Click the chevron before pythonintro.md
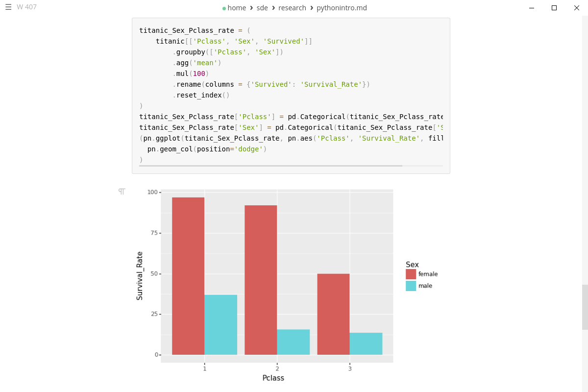 tap(312, 8)
